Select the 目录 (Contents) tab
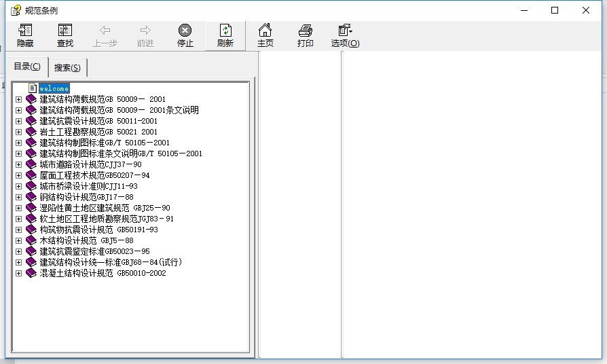607x364 pixels. coord(27,67)
